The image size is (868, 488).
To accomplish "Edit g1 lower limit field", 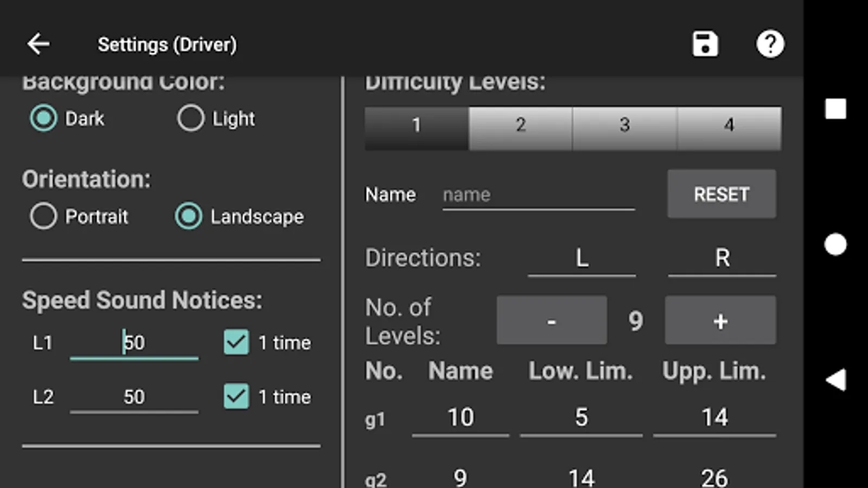I will (x=581, y=418).
